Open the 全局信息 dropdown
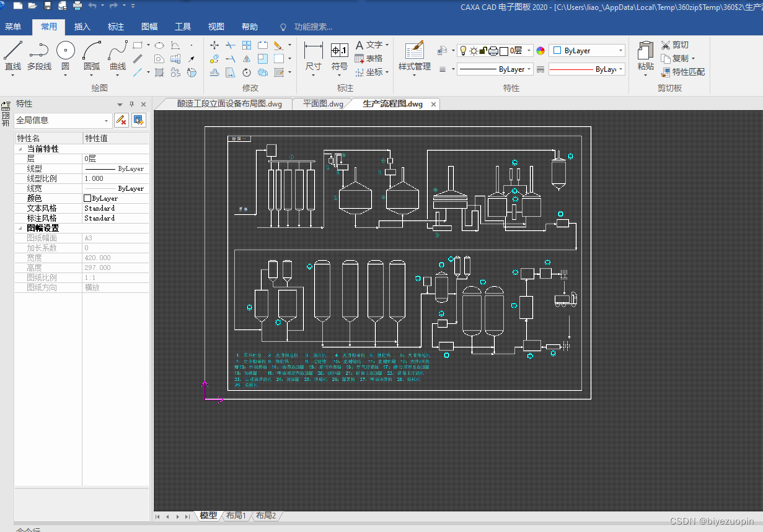 point(107,121)
